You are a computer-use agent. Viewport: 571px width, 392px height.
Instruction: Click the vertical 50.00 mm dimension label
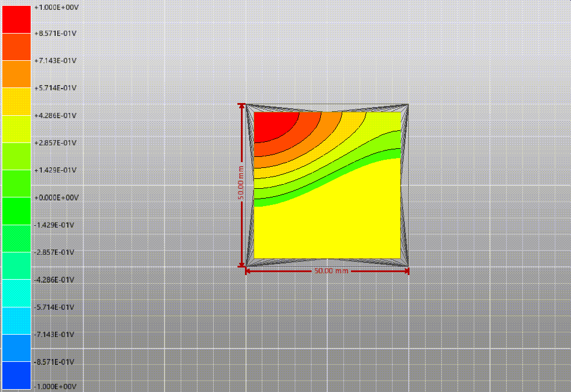[x=241, y=183]
